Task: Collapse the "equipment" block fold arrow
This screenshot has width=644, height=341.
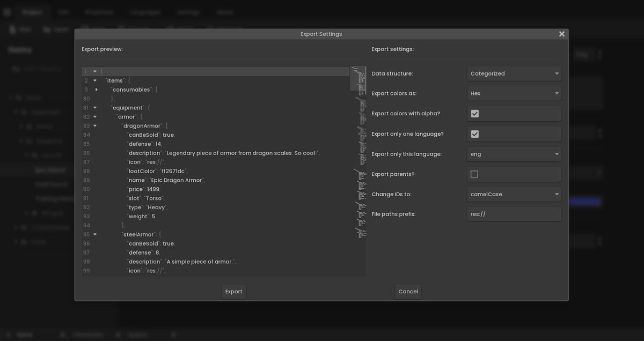Action: point(95,108)
